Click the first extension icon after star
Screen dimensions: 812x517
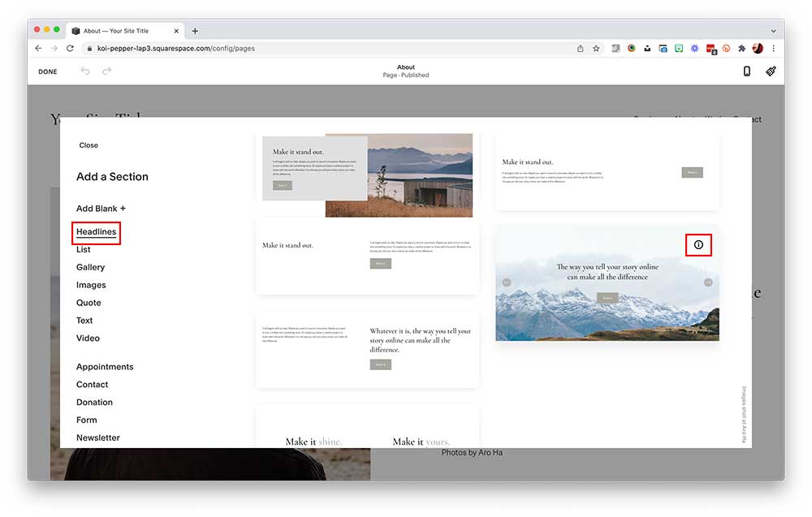tap(615, 48)
